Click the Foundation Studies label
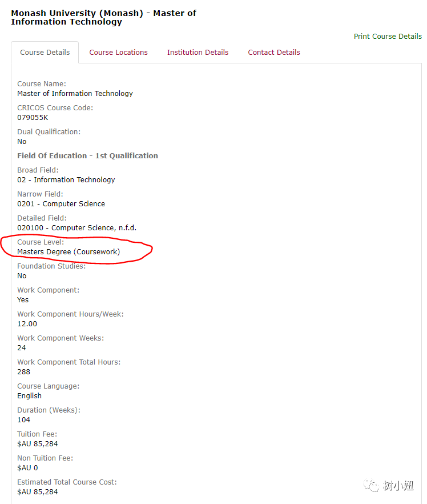Screen dimensions: 427x504 (51, 266)
